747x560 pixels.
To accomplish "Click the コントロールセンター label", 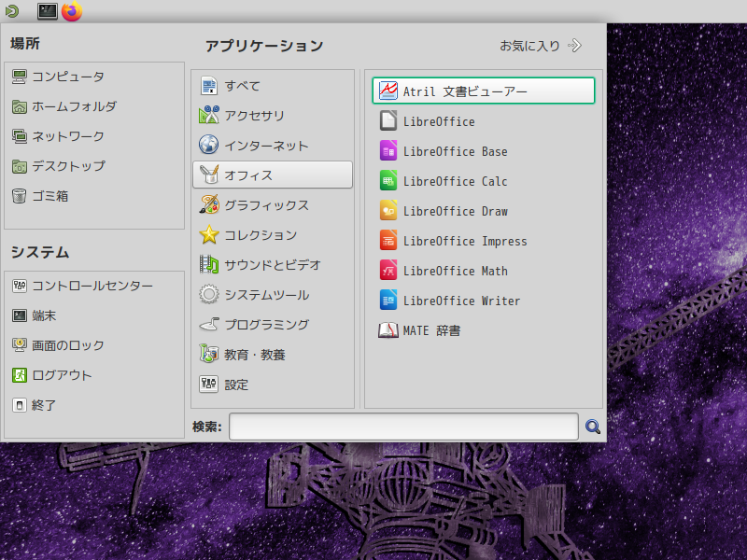I will [92, 286].
